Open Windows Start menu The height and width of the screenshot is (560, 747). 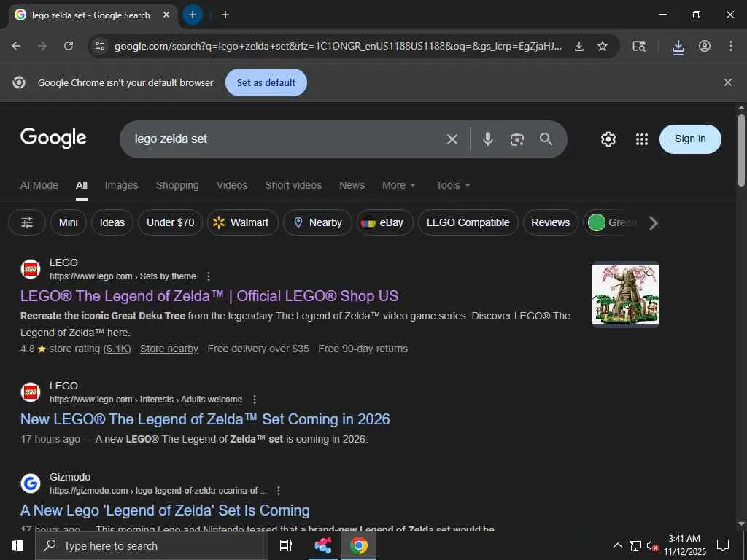18,545
